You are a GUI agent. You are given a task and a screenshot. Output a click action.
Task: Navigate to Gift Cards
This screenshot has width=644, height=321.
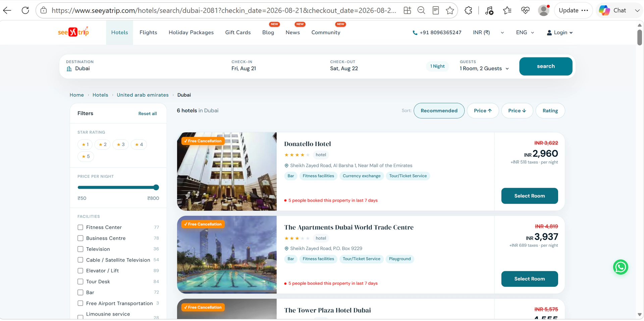click(238, 33)
